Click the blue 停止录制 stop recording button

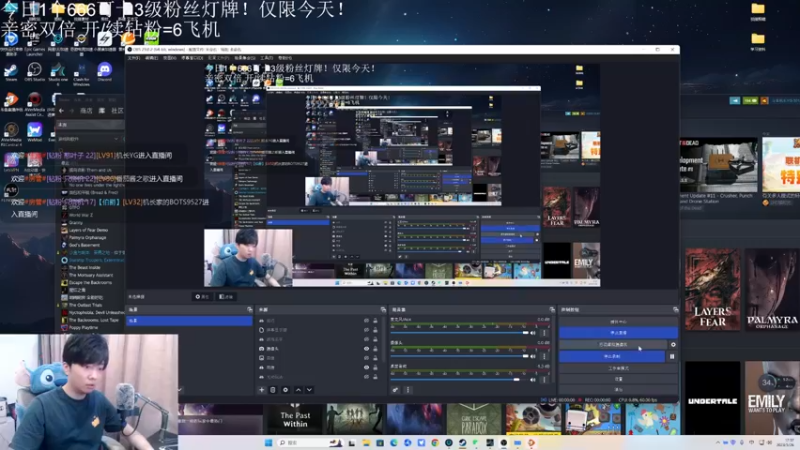612,356
